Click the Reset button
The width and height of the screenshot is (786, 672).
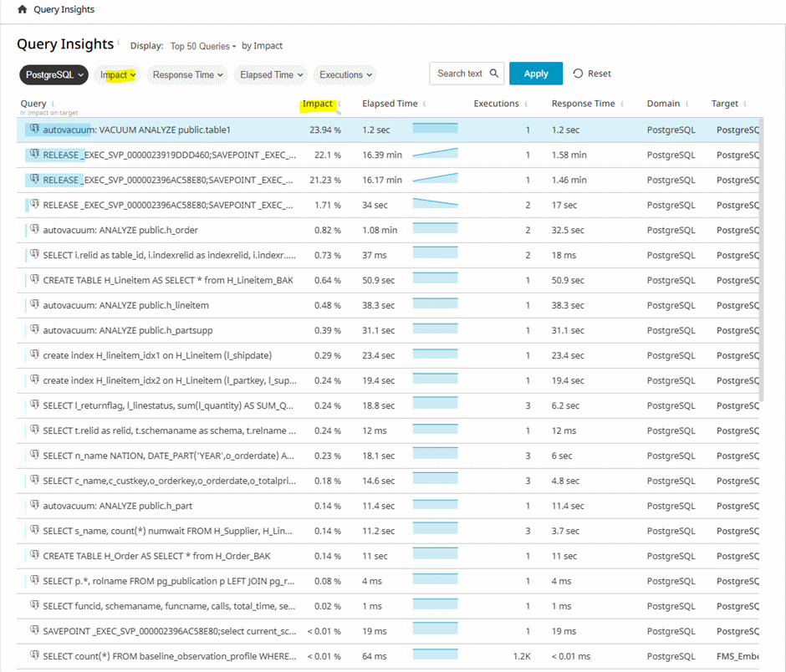click(593, 74)
